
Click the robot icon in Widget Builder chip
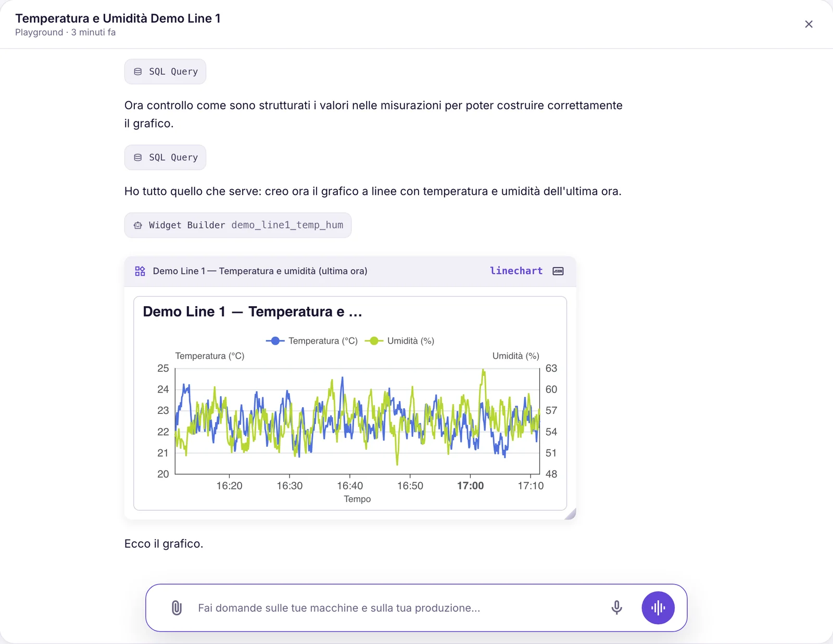tap(138, 225)
